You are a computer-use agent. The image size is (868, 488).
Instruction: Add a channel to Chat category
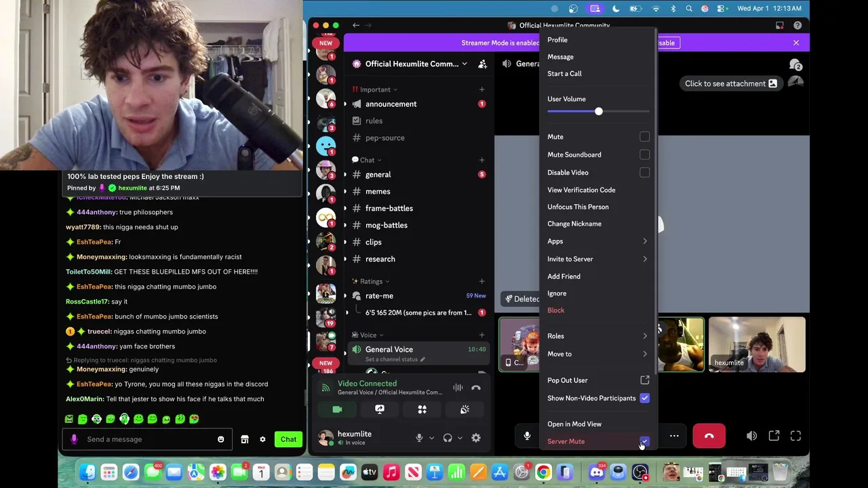pos(481,160)
